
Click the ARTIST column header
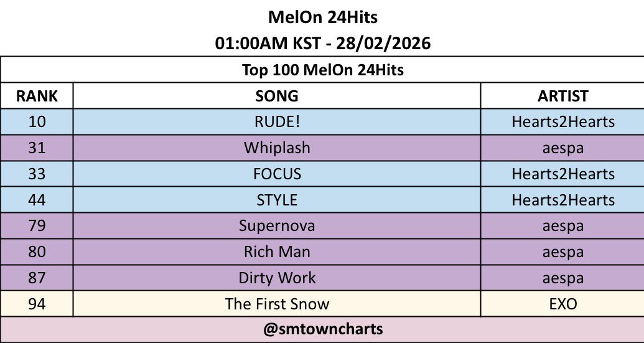pyautogui.click(x=562, y=96)
